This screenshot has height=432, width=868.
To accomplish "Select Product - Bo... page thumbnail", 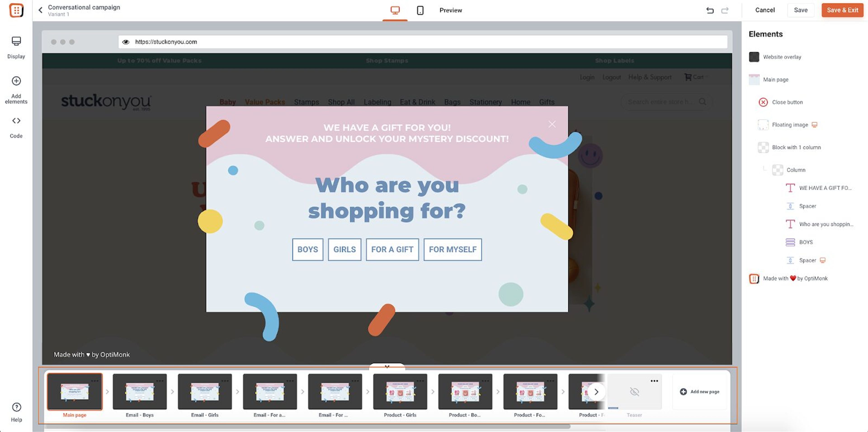I will pos(465,392).
